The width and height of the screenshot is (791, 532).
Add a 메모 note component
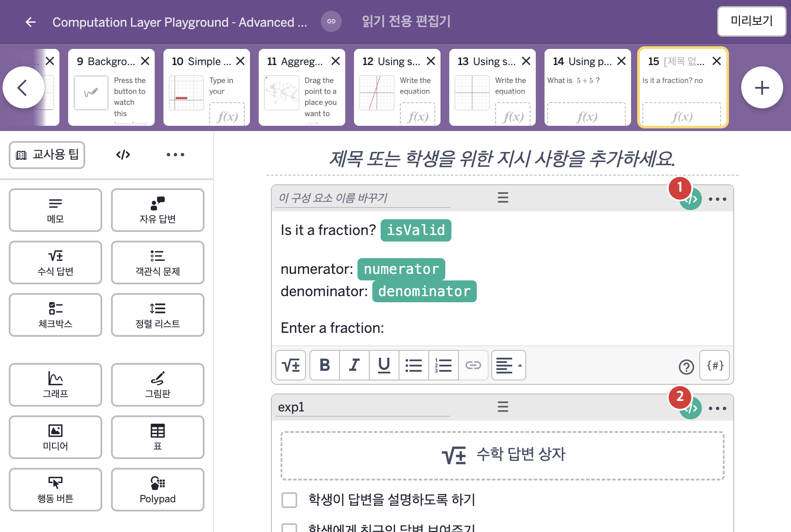tap(56, 210)
